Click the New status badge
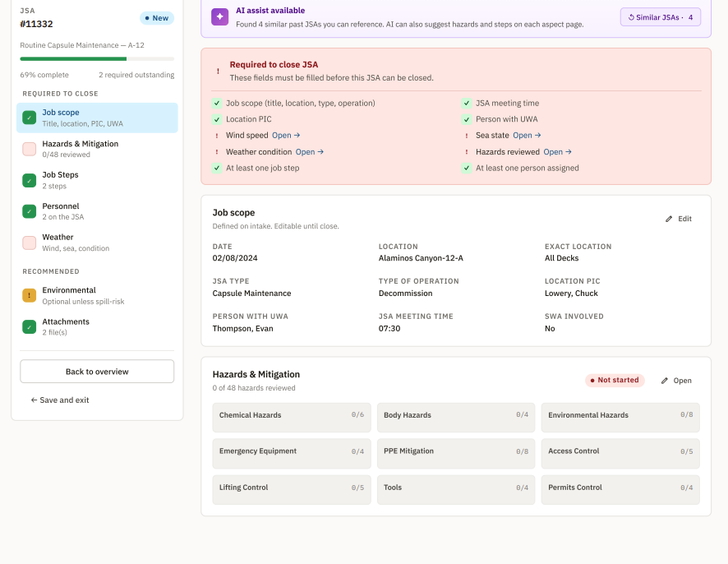The width and height of the screenshot is (728, 564). tap(157, 18)
